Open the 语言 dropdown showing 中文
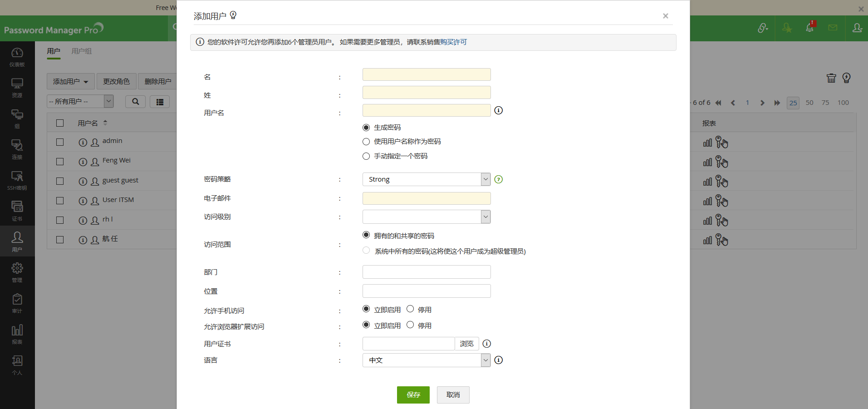The height and width of the screenshot is (409, 868). tap(427, 360)
